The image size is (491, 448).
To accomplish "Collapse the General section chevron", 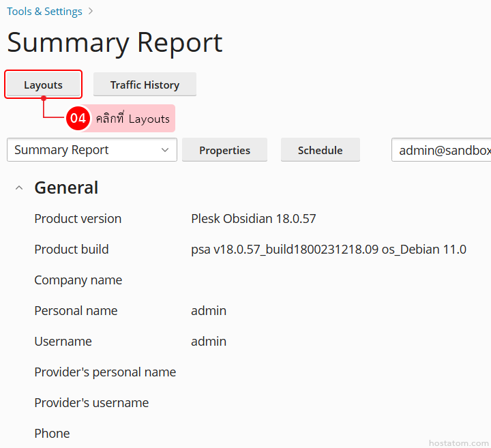I will click(x=19, y=188).
